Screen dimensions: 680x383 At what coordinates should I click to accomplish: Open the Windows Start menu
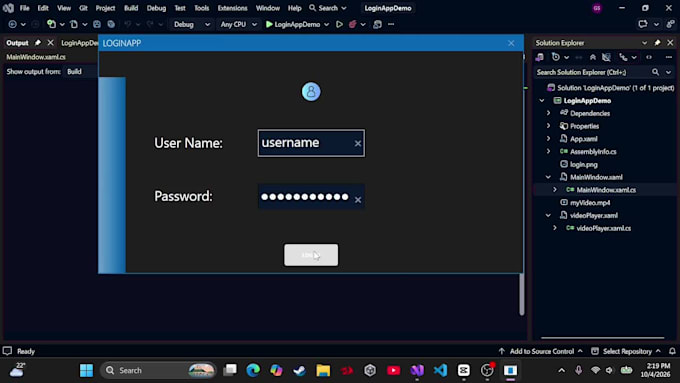pyautogui.click(x=86, y=370)
